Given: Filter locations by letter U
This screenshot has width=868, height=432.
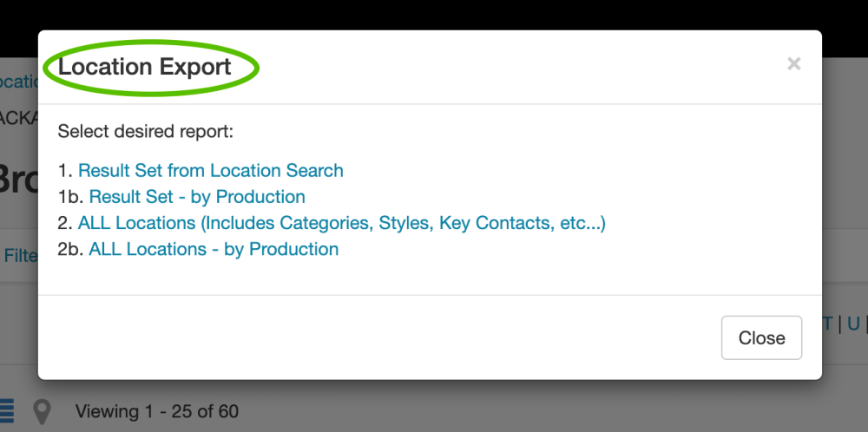Looking at the screenshot, I should (853, 324).
